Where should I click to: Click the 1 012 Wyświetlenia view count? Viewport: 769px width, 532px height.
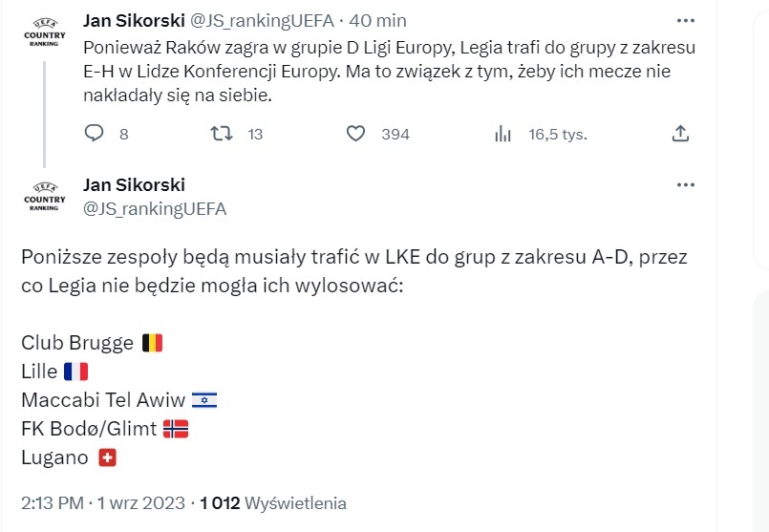point(273,502)
